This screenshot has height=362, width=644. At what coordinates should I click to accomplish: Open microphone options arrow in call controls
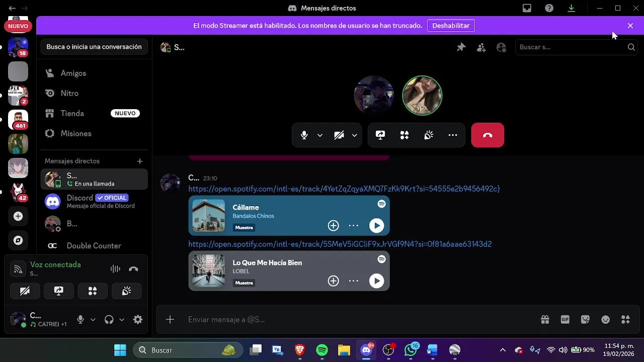(x=320, y=135)
